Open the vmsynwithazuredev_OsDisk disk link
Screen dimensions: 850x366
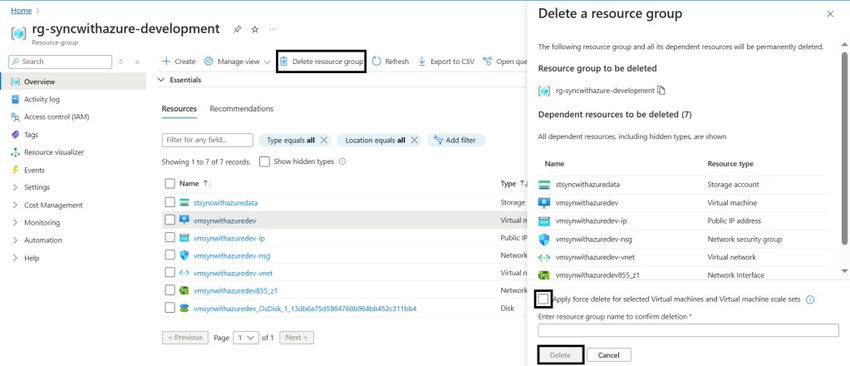(305, 309)
